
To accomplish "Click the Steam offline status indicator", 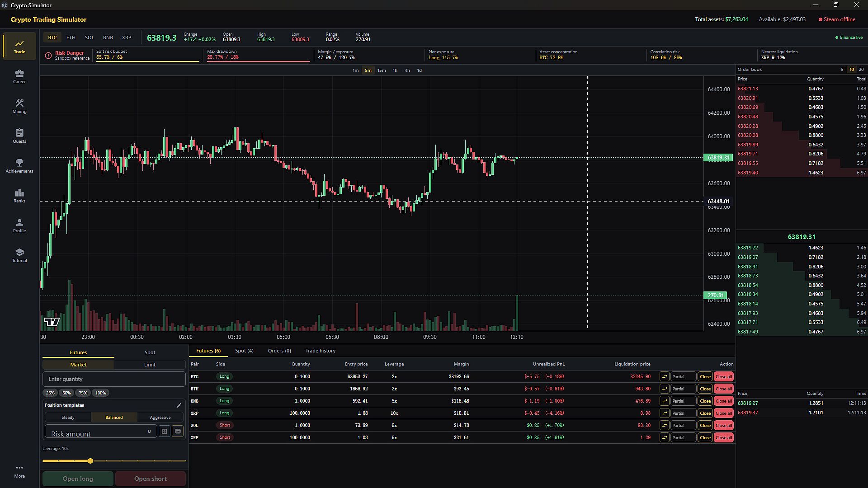I will [837, 19].
